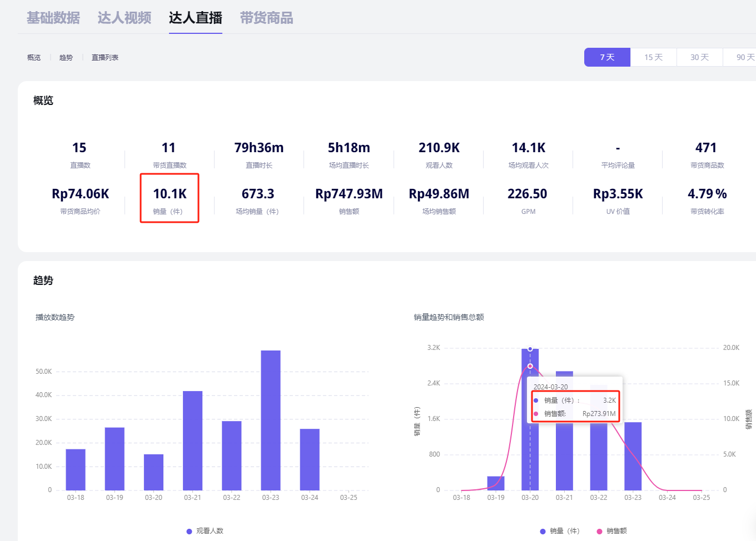
Task: Select the 达人直播 tab
Action: 196,18
